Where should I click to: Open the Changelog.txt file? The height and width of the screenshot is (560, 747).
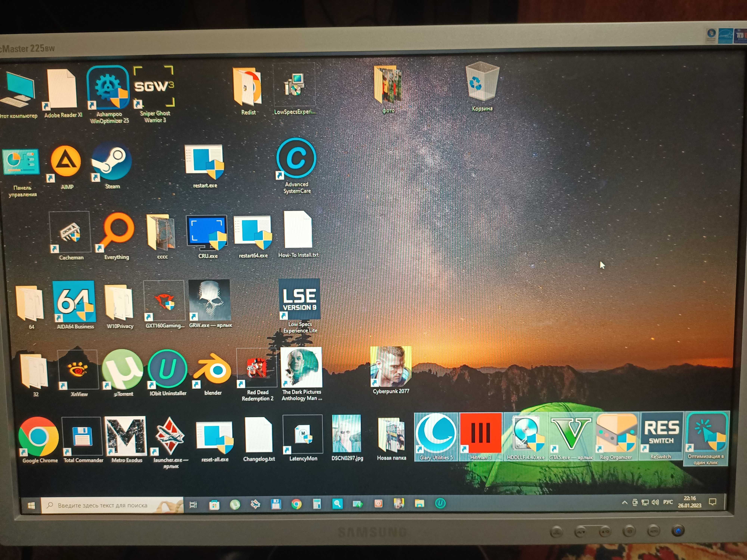coord(259,439)
